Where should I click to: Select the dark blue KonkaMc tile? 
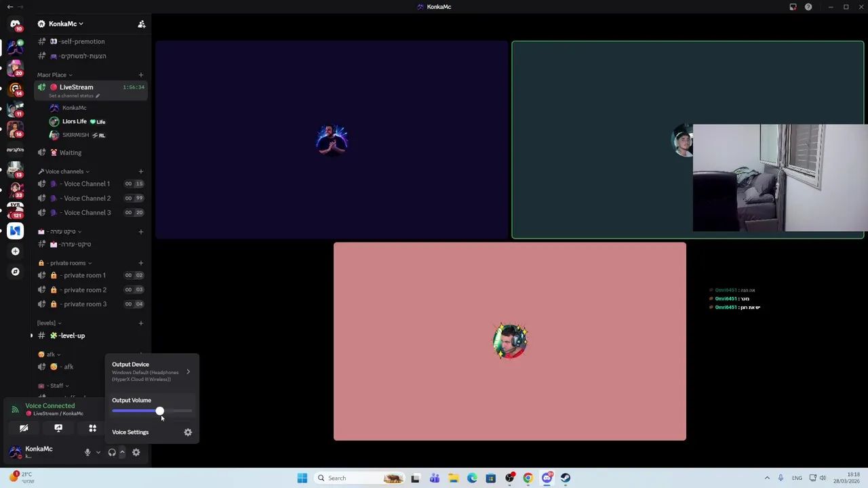332,140
